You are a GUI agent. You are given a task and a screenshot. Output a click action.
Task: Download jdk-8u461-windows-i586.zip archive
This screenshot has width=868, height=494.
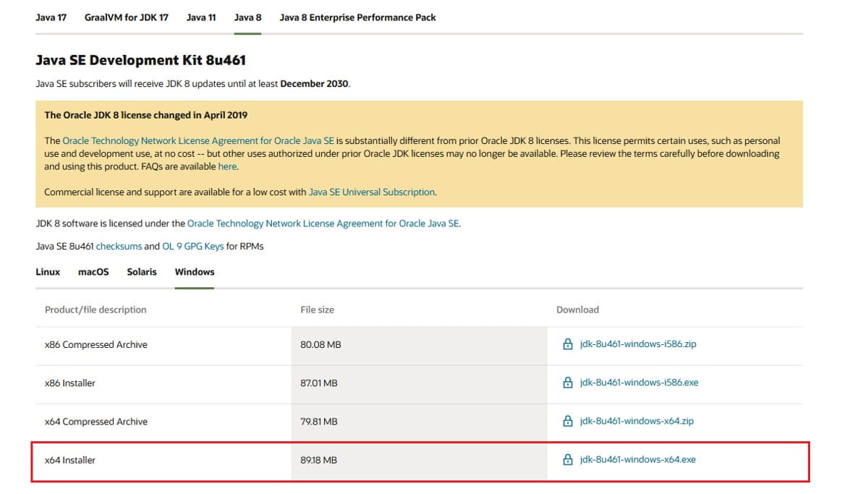(638, 344)
